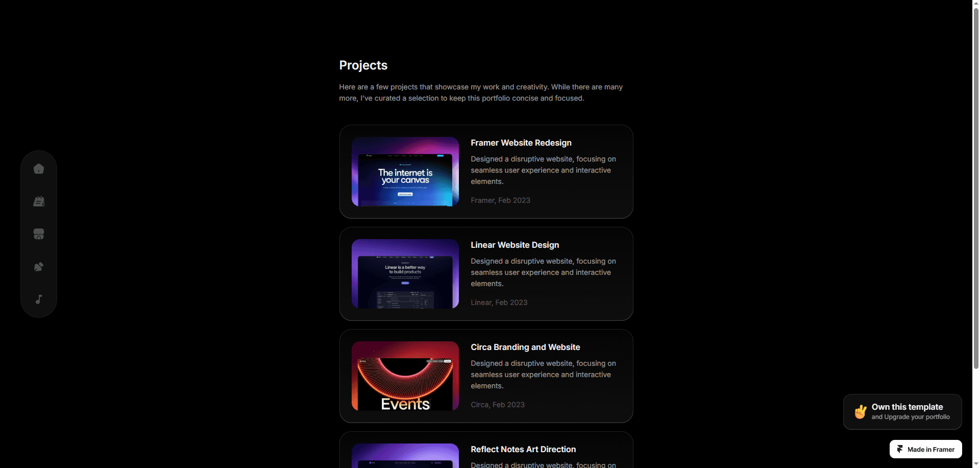This screenshot has width=980, height=468.
Task: Click the peace hand emoji in the template banner
Action: click(x=861, y=412)
